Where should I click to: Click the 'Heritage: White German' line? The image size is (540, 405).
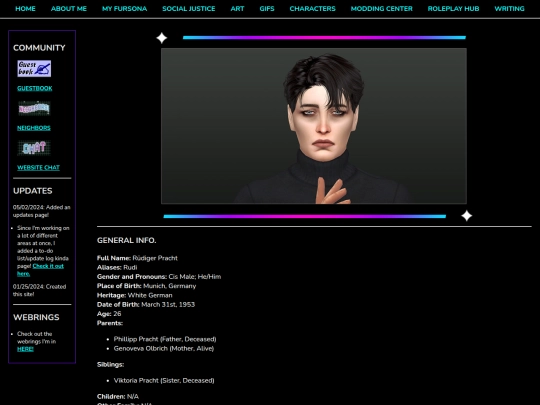135,295
